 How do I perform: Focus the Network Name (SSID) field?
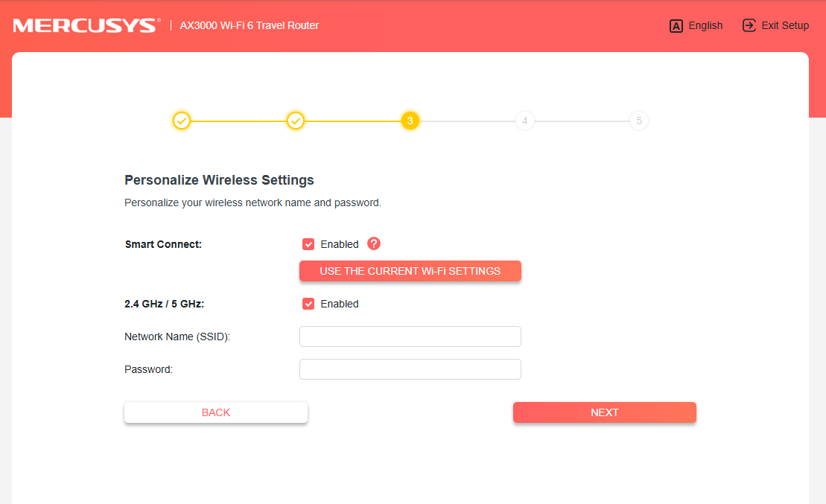(410, 336)
